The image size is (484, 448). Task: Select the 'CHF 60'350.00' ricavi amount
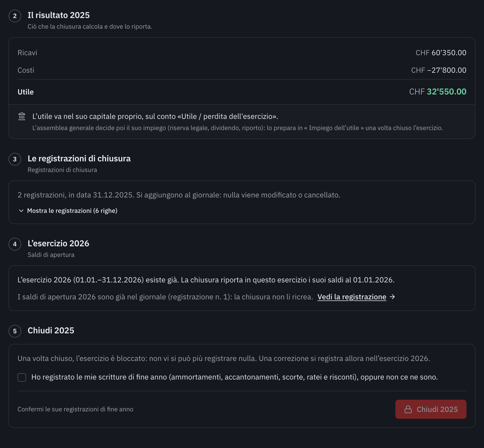pos(441,53)
